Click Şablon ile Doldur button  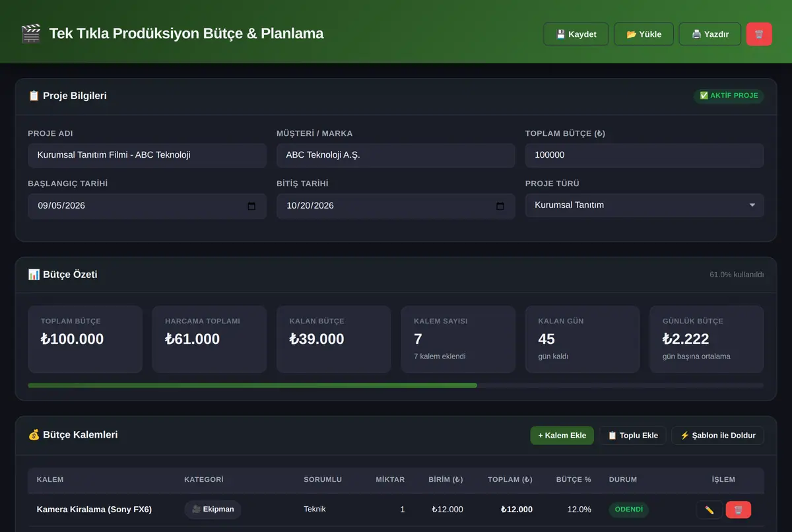point(718,436)
